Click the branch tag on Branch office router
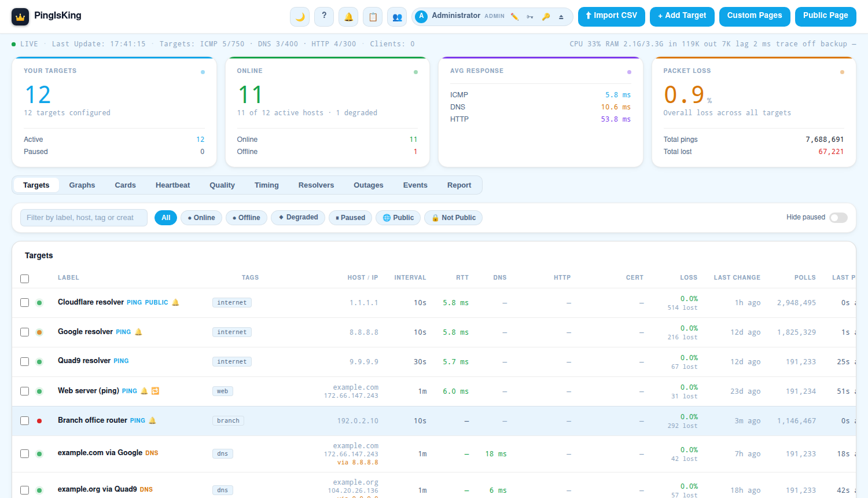This screenshot has width=868, height=498. coord(228,421)
